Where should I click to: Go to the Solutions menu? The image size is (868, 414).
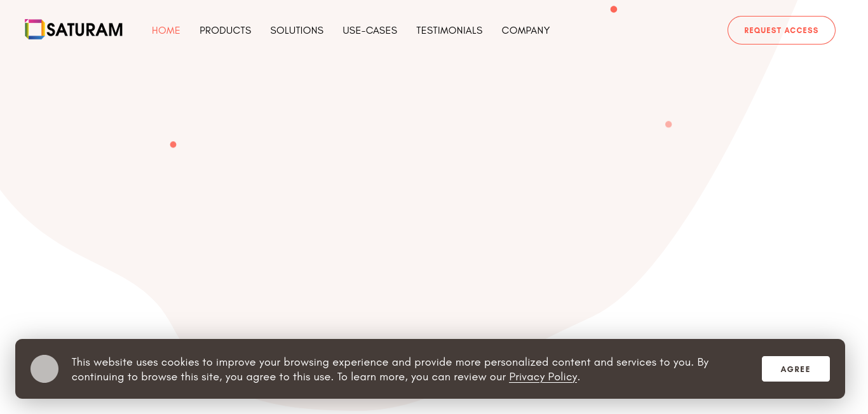pos(297,31)
